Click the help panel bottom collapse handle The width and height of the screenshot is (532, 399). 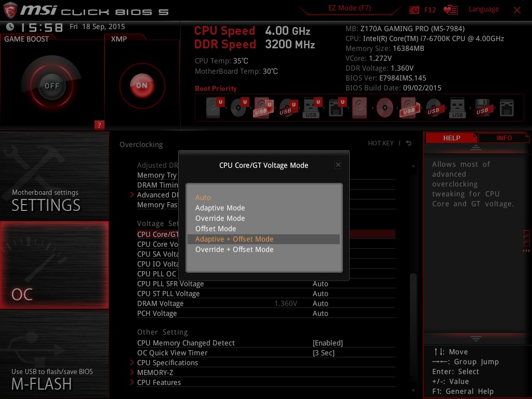pyautogui.click(x=476, y=339)
